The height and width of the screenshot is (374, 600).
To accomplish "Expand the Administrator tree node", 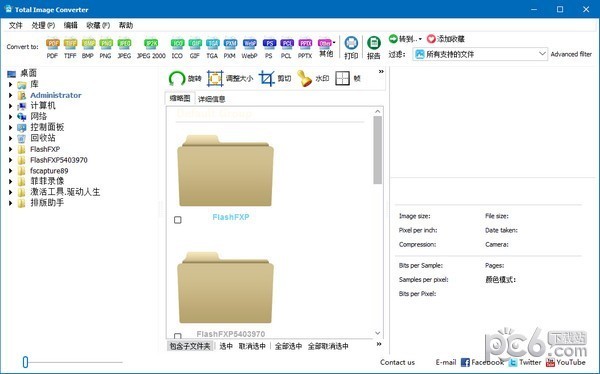I will click(x=11, y=95).
